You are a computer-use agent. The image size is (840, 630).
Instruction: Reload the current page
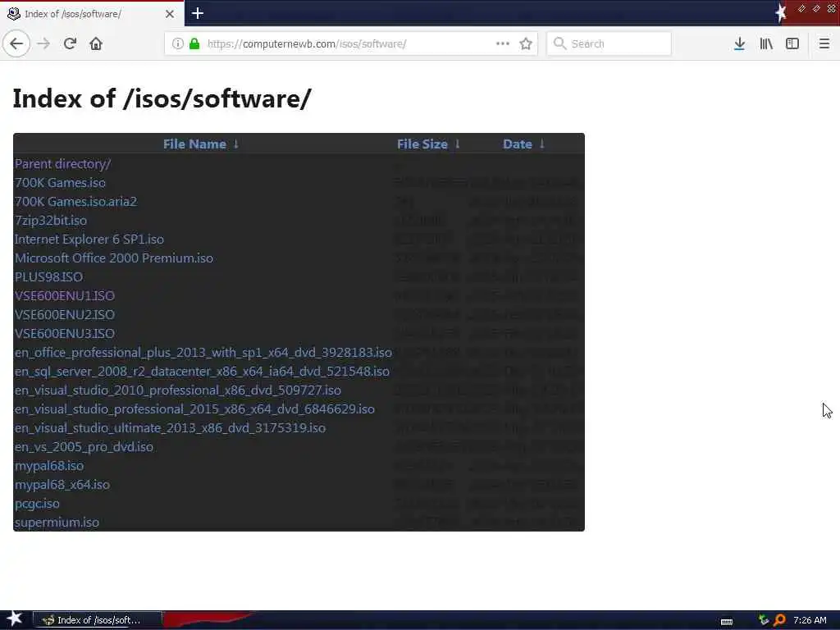[70, 43]
